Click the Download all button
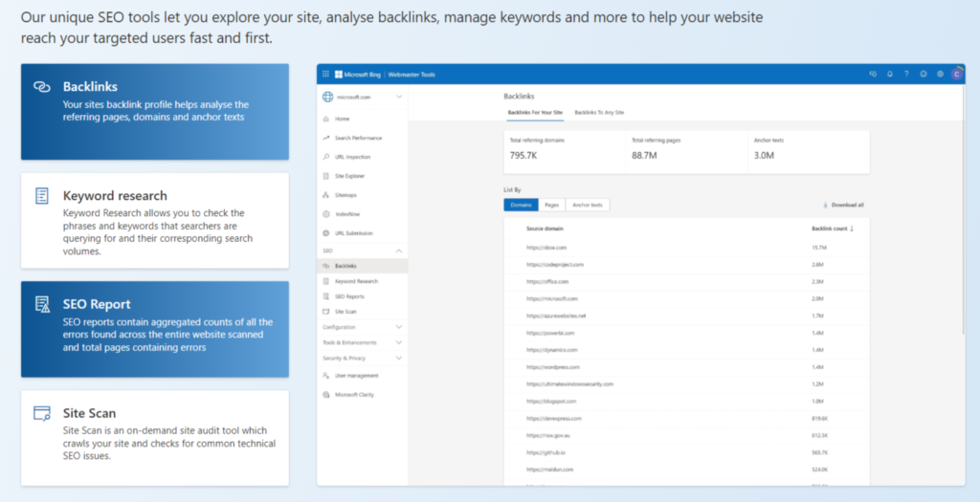980x502 pixels. tap(843, 205)
